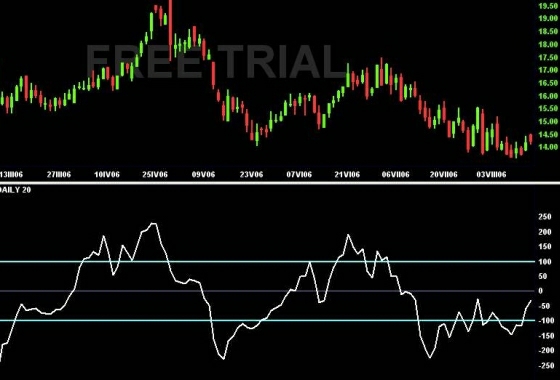The image size is (560, 380).
Task: Select the lower cyan -100 threshold line
Action: coord(268,320)
